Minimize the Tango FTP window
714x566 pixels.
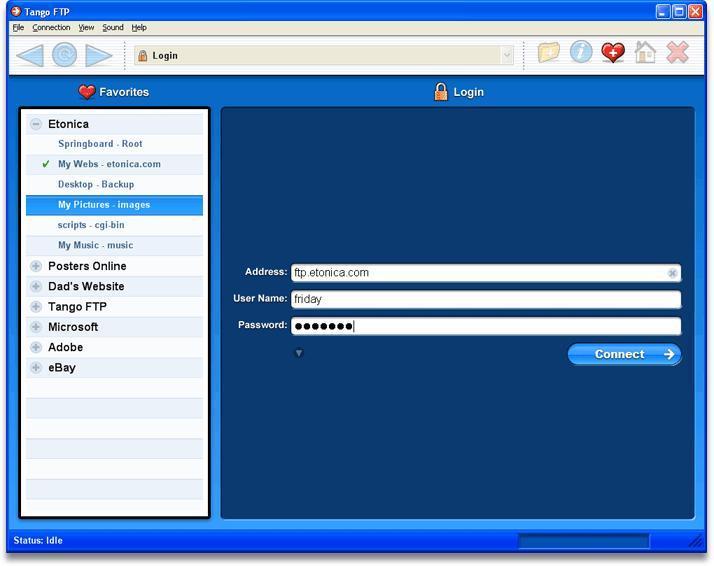pyautogui.click(x=663, y=11)
